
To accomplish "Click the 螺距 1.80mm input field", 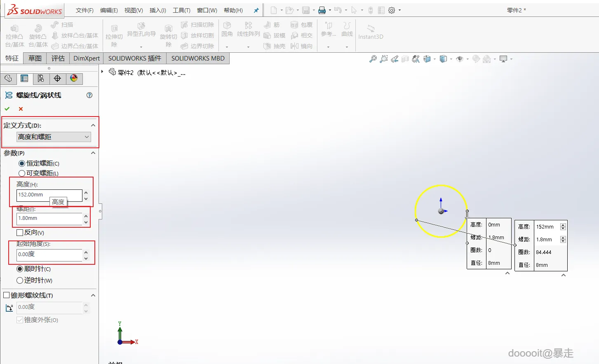I will pyautogui.click(x=49, y=219).
